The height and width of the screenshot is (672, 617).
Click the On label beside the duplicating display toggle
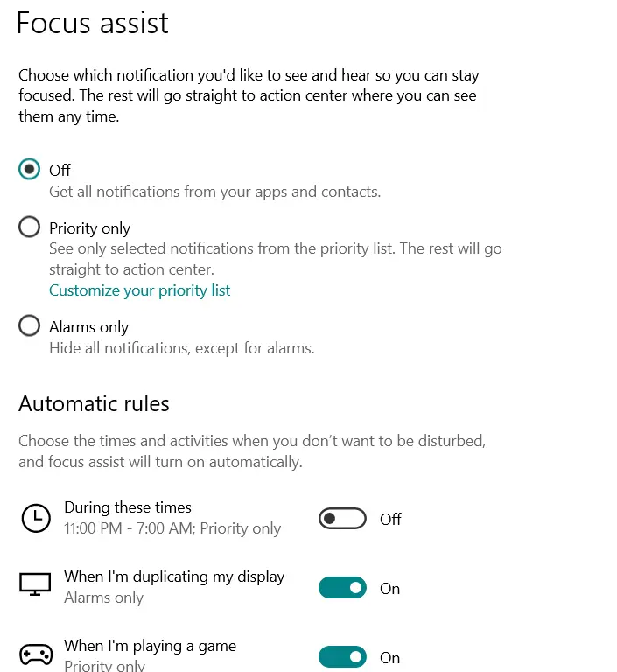(389, 589)
